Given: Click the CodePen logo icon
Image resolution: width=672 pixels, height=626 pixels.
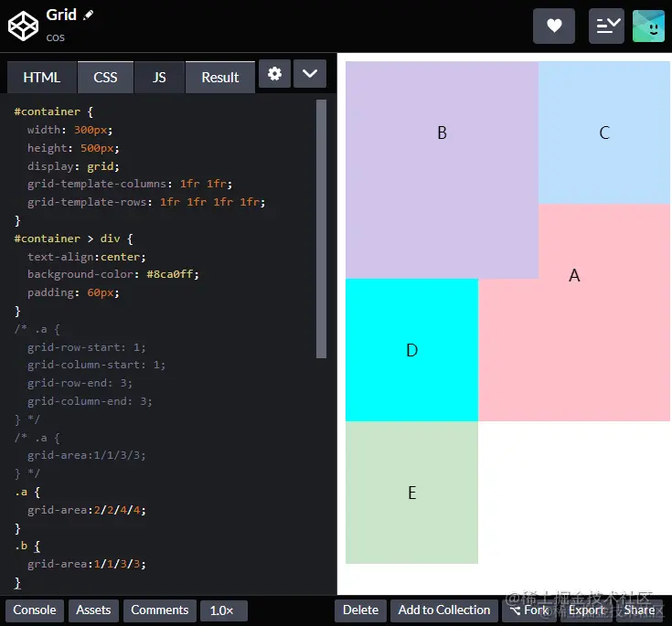Looking at the screenshot, I should tap(23, 26).
